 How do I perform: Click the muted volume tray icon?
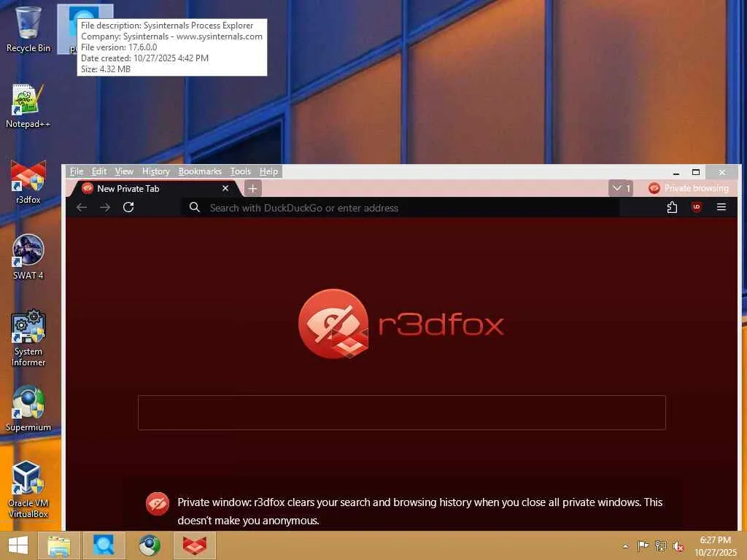678,546
